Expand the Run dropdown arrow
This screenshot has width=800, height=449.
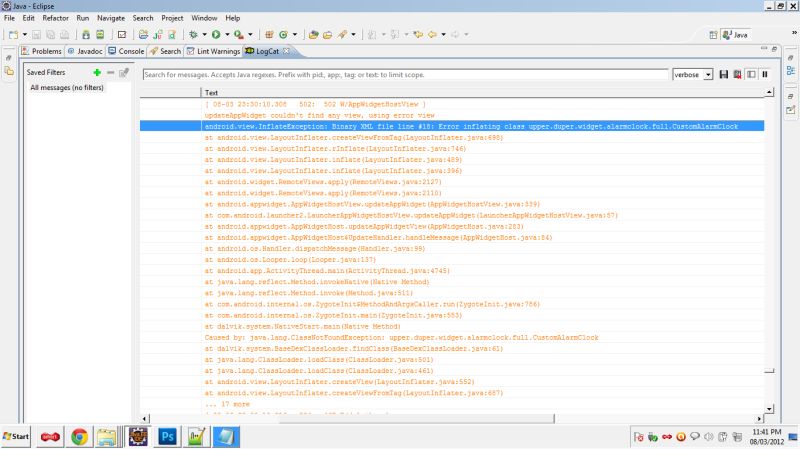(227, 35)
